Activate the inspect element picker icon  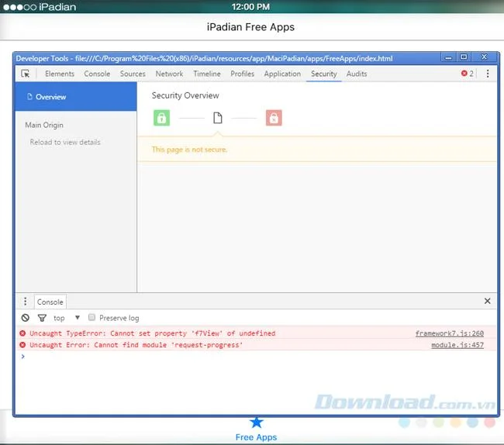(x=25, y=74)
